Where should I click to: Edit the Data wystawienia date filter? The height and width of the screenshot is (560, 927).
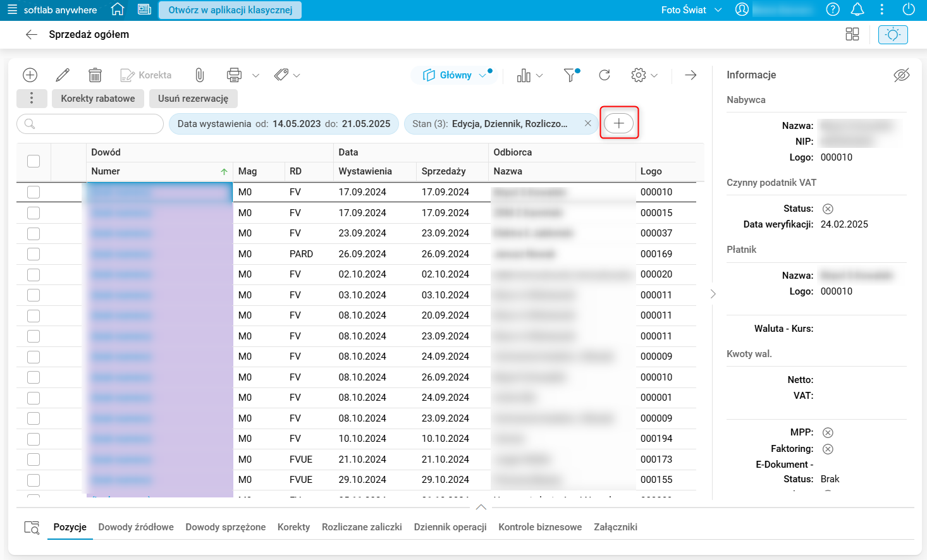tap(284, 124)
